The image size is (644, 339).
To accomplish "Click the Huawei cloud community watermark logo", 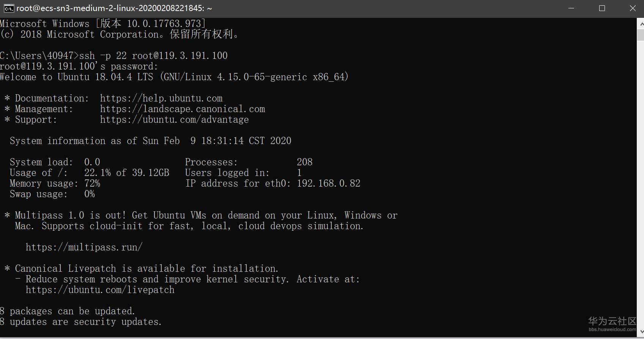I will (x=612, y=321).
